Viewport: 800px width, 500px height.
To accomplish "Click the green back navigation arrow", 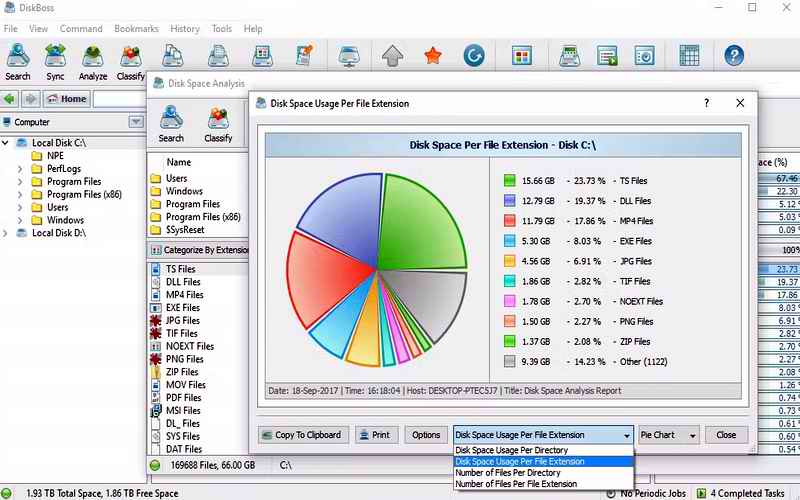I will pyautogui.click(x=11, y=99).
